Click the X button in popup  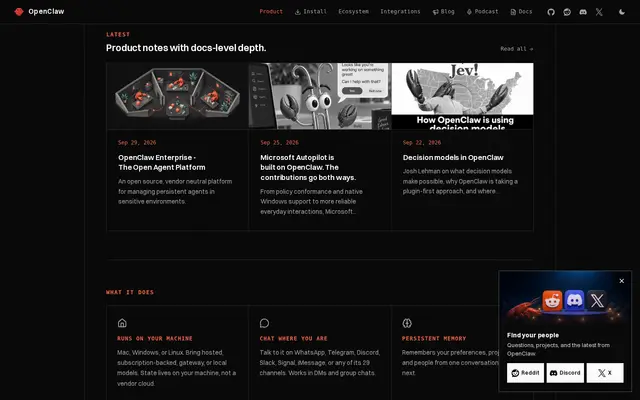605,373
